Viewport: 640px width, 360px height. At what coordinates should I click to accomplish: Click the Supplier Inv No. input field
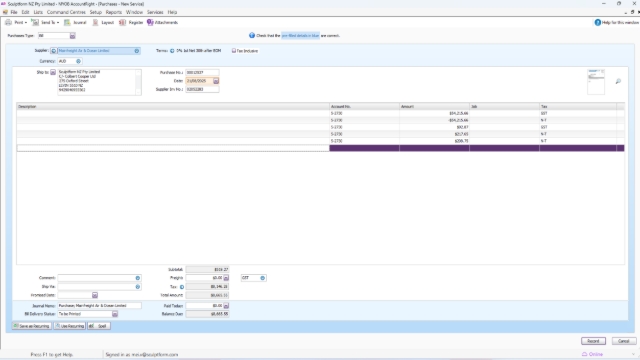point(202,89)
